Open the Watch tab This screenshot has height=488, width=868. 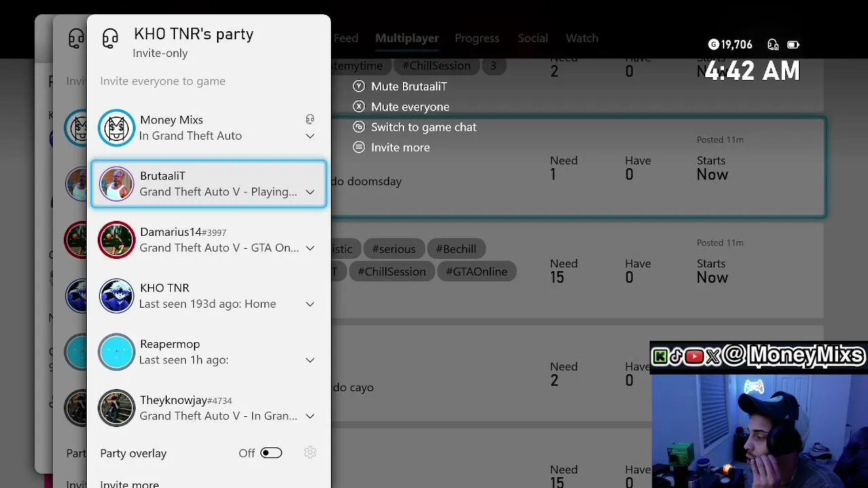point(582,38)
